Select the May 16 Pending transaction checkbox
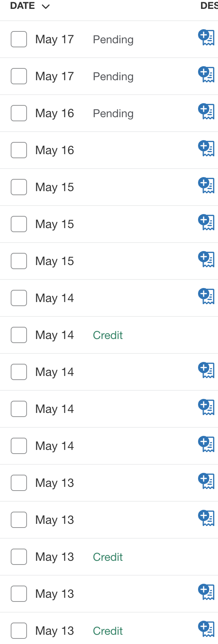The width and height of the screenshot is (218, 644). [x=19, y=113]
